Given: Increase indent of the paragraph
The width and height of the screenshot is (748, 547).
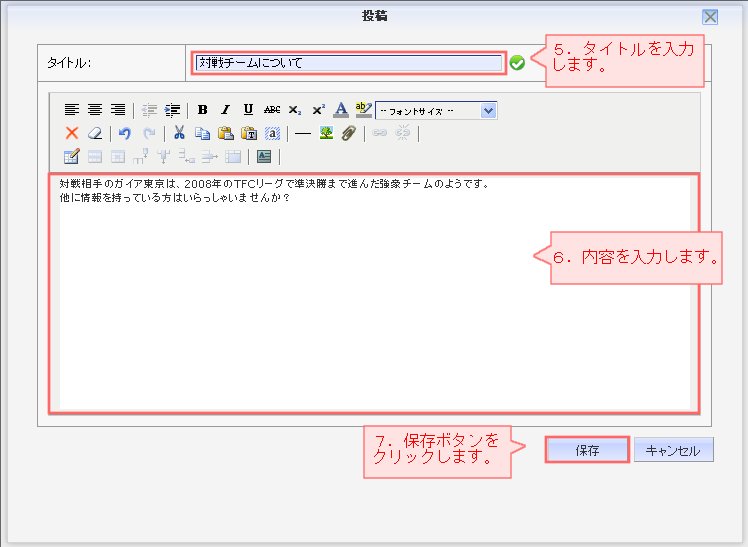Looking at the screenshot, I should point(172,110).
